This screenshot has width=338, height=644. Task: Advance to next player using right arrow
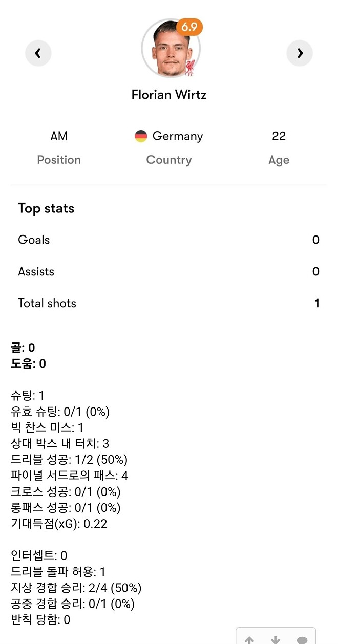[300, 53]
